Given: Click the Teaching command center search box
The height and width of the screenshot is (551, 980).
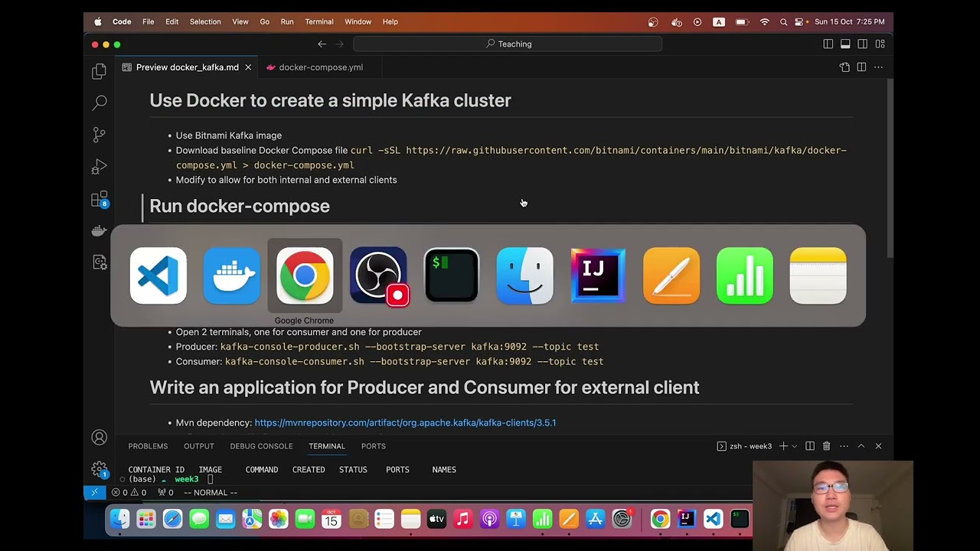Looking at the screenshot, I should click(508, 44).
